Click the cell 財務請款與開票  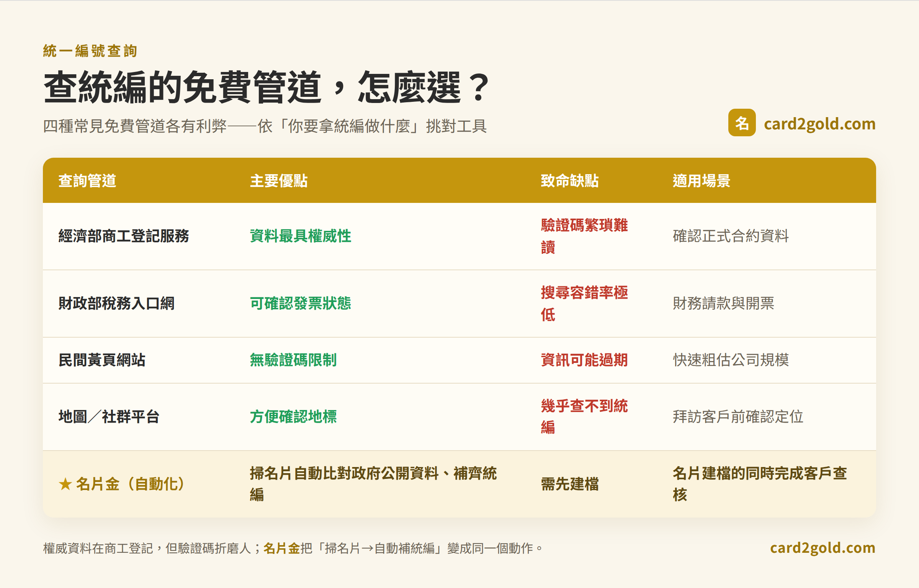pos(724,303)
